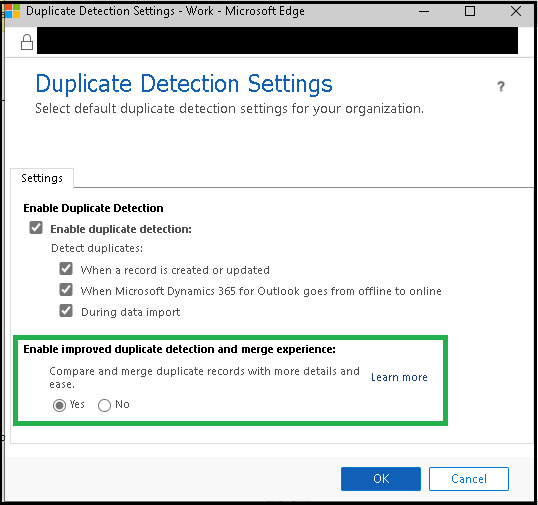Maximize the Microsoft Edge dialog window

470,11
